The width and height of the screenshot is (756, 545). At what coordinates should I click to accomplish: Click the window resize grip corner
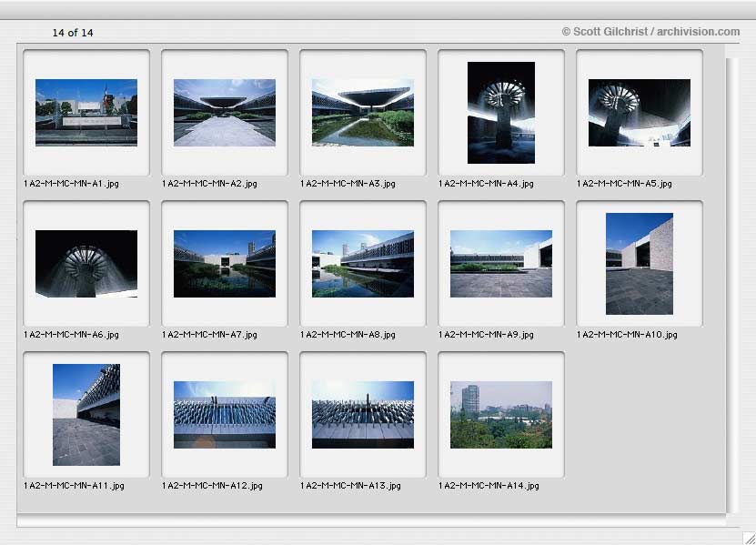(x=749, y=538)
